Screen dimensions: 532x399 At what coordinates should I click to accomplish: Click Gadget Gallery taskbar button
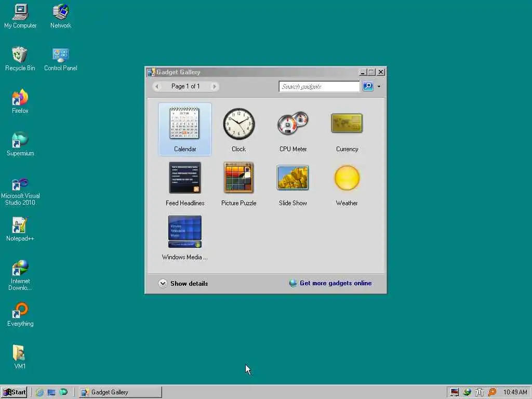tap(121, 392)
